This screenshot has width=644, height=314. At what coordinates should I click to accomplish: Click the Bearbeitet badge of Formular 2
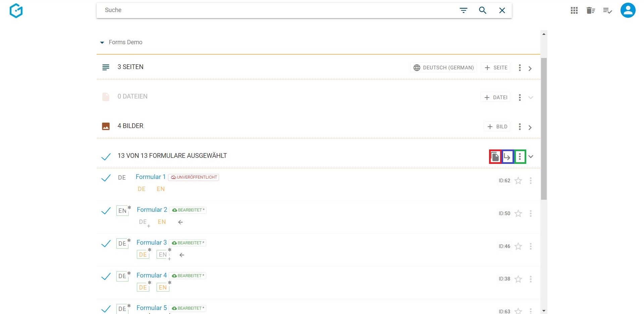coord(188,210)
